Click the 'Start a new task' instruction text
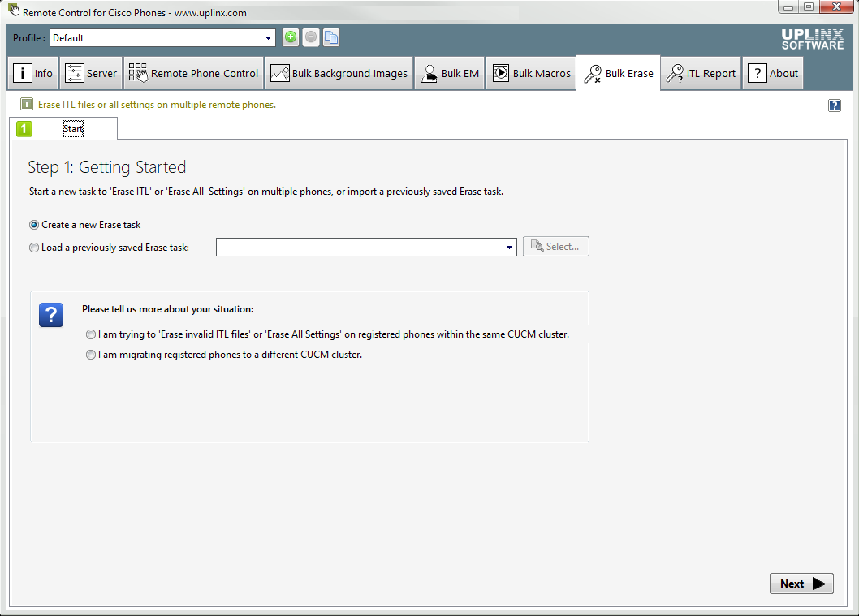 [x=266, y=192]
